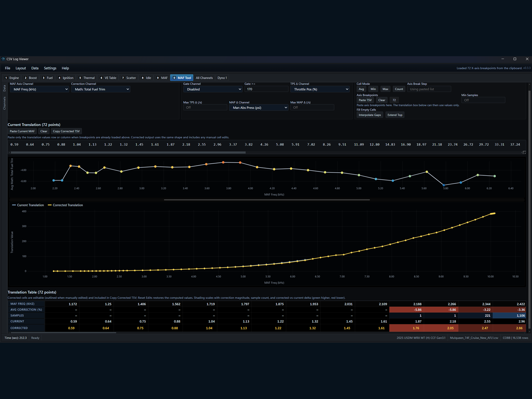Click the Time (sec): 212.3 status entry

click(16, 338)
